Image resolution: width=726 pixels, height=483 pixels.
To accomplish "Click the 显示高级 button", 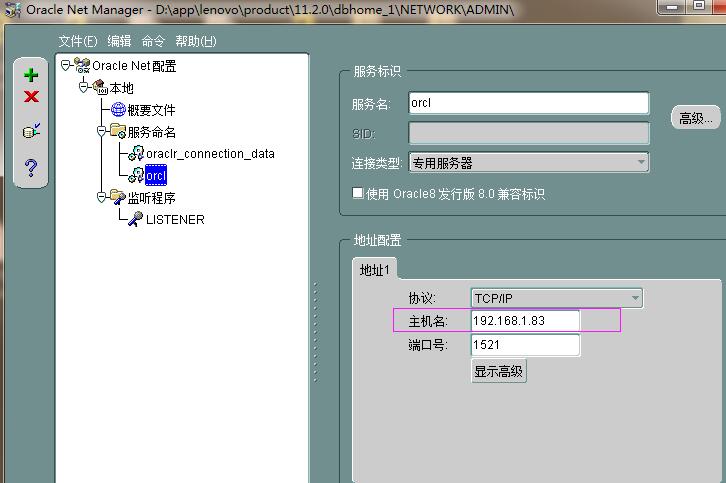I will coord(499,371).
